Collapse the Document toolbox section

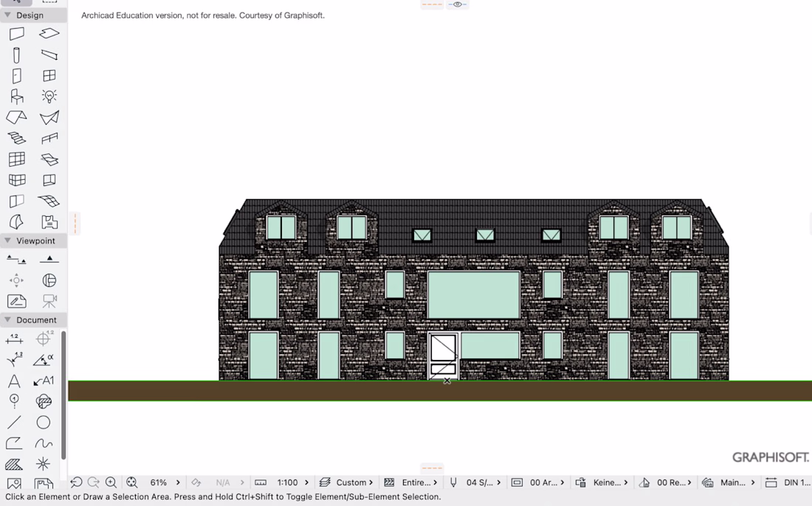click(7, 319)
